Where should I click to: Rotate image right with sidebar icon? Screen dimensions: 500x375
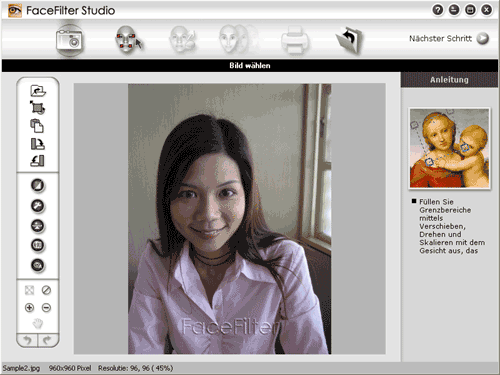(38, 144)
